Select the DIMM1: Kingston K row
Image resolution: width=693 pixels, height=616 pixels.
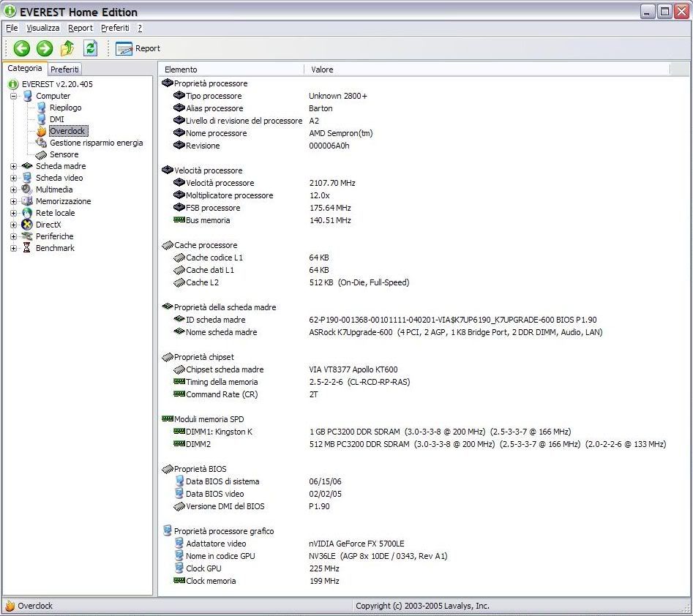(x=372, y=432)
